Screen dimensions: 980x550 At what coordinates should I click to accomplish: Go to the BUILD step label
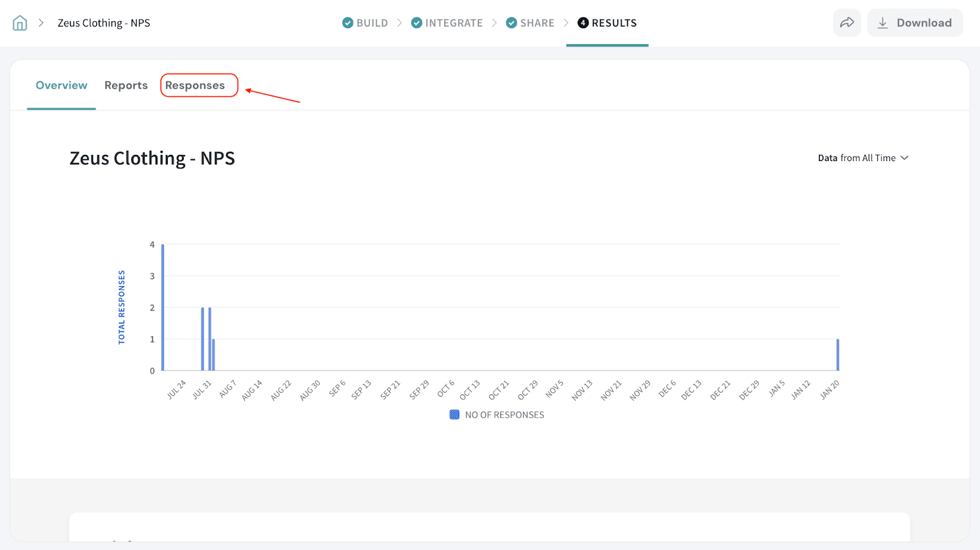(x=372, y=23)
